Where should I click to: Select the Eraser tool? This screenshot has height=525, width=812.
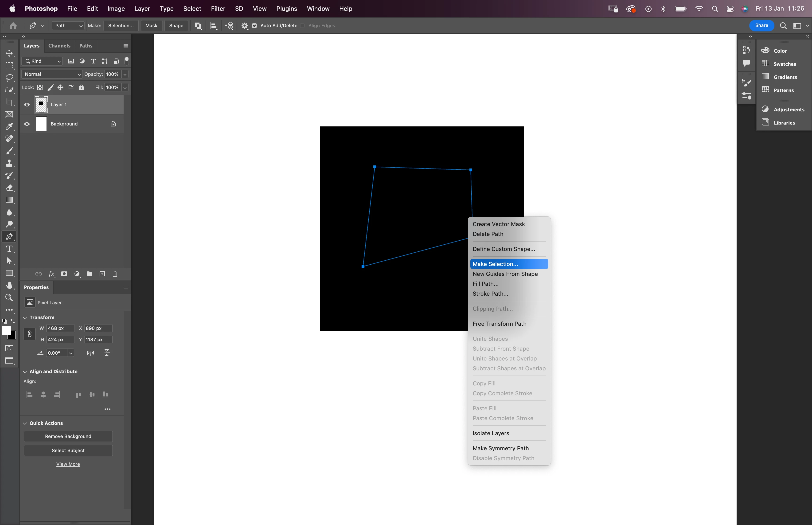(9, 188)
